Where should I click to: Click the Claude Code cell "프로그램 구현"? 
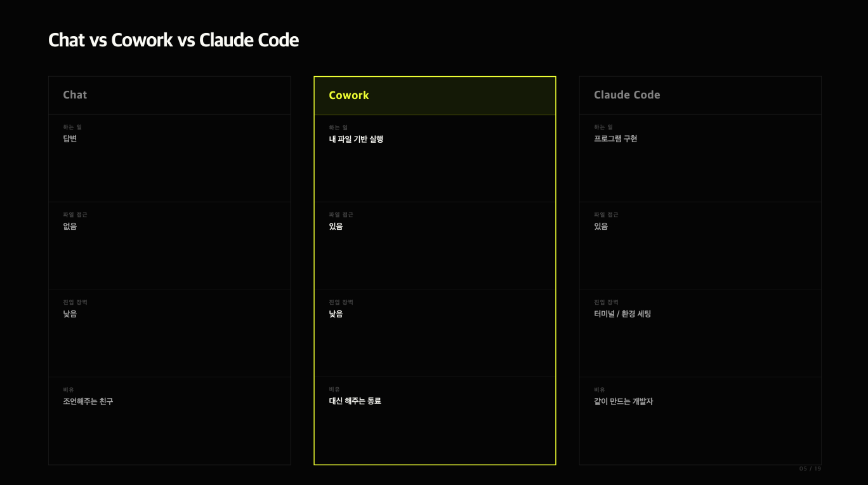[615, 138]
